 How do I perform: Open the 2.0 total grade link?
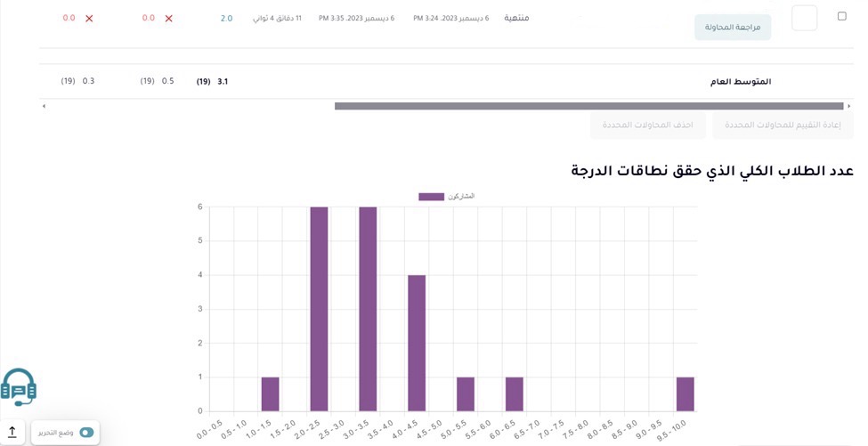(x=226, y=19)
